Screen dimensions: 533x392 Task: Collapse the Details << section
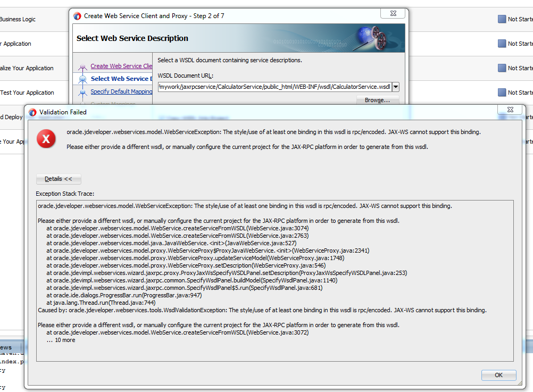59,179
